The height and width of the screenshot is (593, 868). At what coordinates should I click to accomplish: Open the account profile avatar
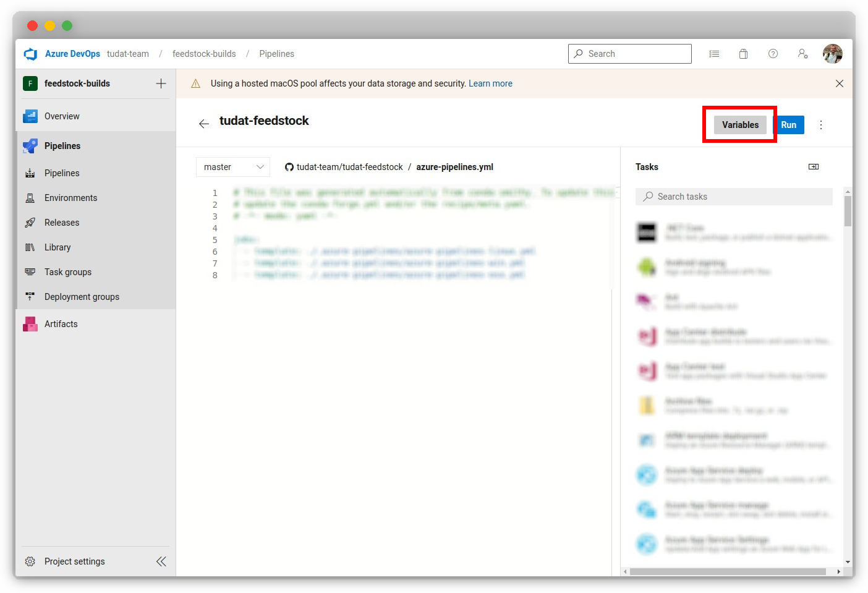click(832, 54)
